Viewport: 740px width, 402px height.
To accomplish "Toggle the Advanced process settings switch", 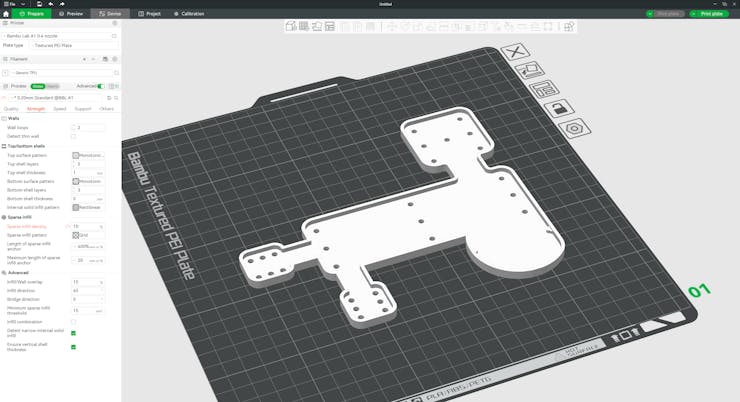I will click(x=101, y=86).
